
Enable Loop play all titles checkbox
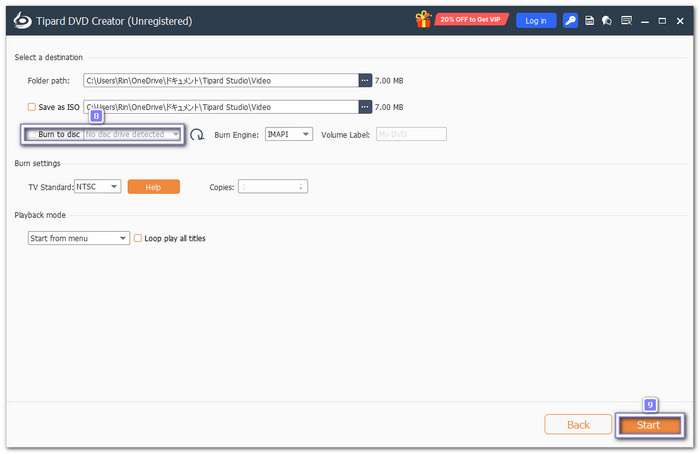[x=138, y=238]
